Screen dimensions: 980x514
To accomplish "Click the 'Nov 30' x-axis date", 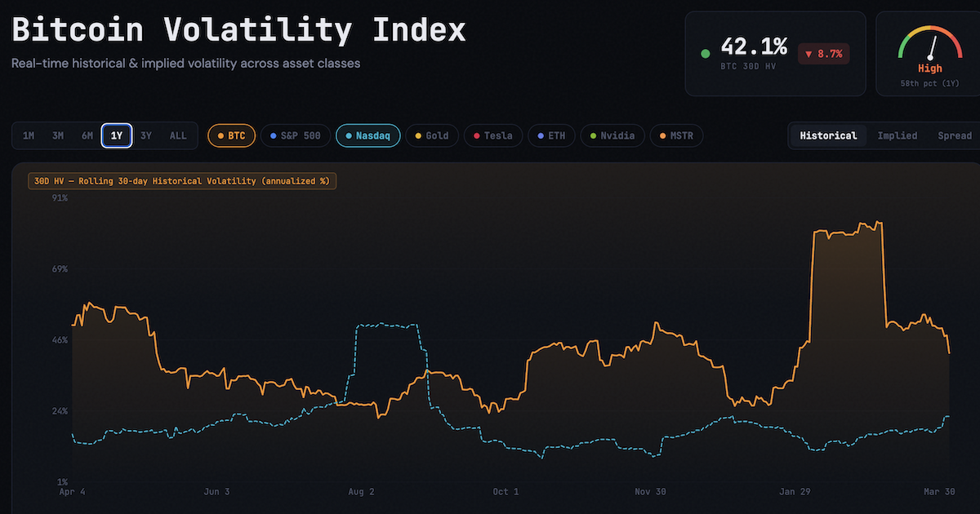I will coord(650,492).
